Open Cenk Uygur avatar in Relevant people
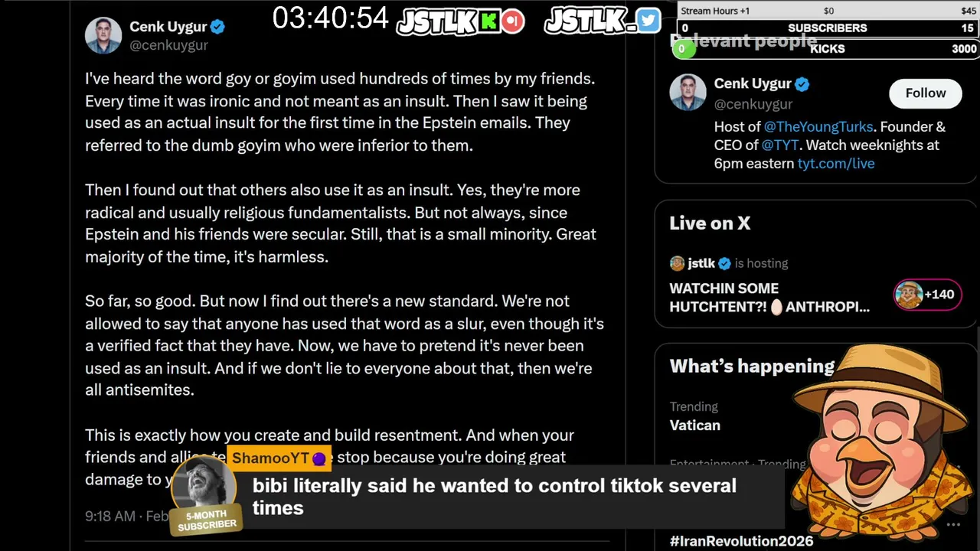The height and width of the screenshot is (551, 980). coord(688,93)
